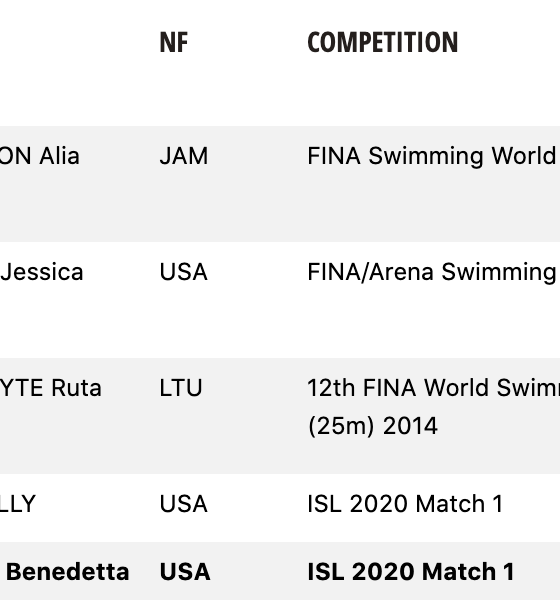Click the FINA Swimming World competition entry
This screenshot has height=600, width=560.
pyautogui.click(x=433, y=156)
